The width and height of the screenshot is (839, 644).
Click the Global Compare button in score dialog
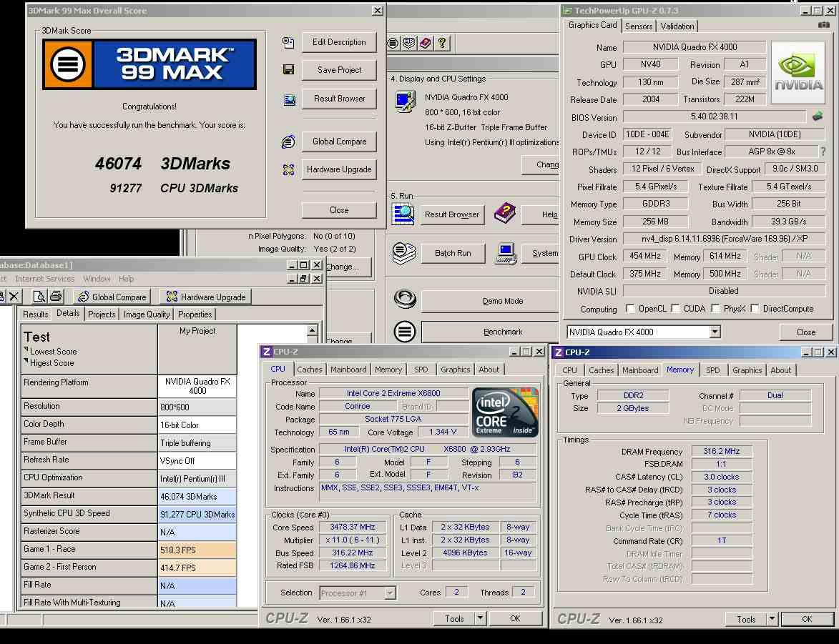(x=339, y=142)
